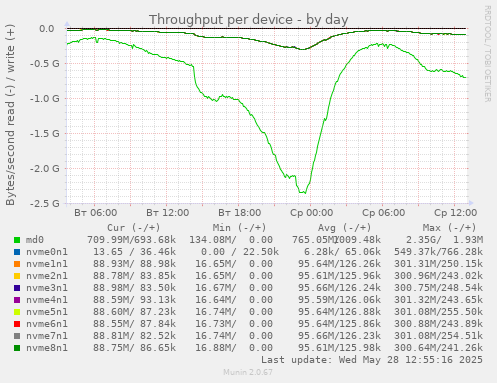Click the Cp 00:00 time axis label
Screen dimensions: 497x383
pyautogui.click(x=311, y=213)
